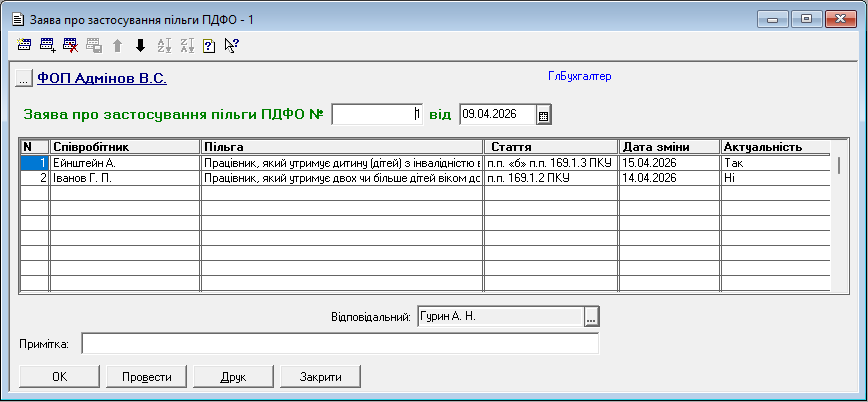Image resolution: width=868 pixels, height=402 pixels.
Task: Delete row using the red X icon
Action: (70, 45)
